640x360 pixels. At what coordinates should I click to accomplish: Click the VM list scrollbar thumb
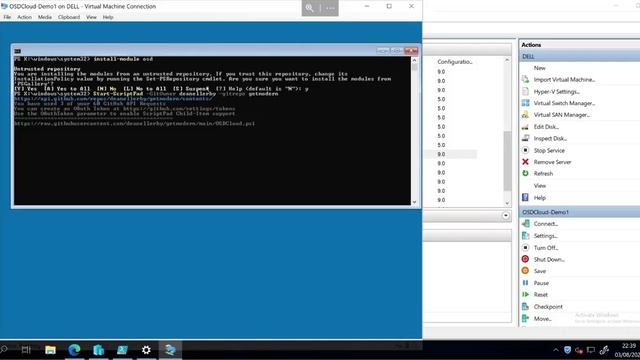coord(507,161)
